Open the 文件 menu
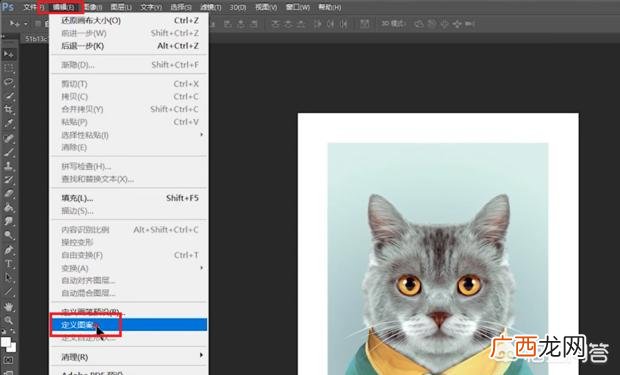This screenshot has width=620, height=375. click(34, 7)
